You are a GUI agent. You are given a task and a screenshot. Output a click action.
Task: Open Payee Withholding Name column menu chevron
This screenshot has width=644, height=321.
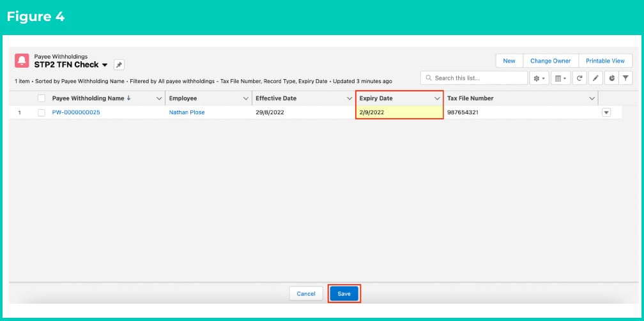point(159,98)
